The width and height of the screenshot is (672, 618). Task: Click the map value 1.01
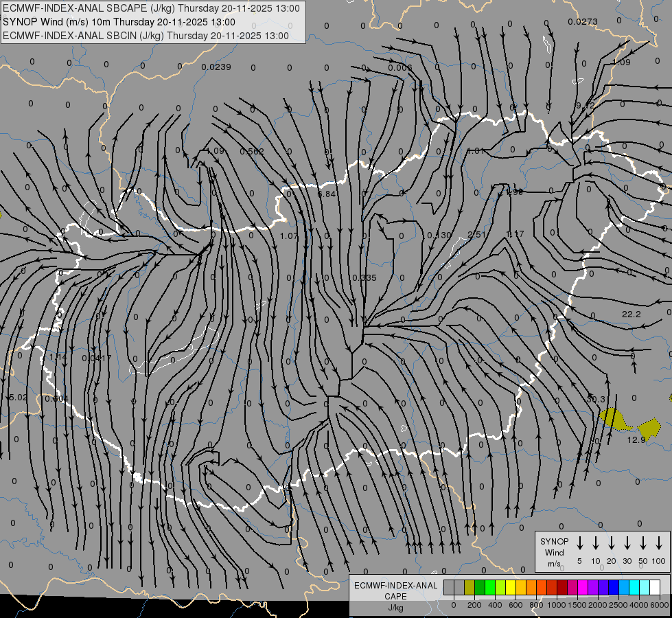click(x=476, y=150)
